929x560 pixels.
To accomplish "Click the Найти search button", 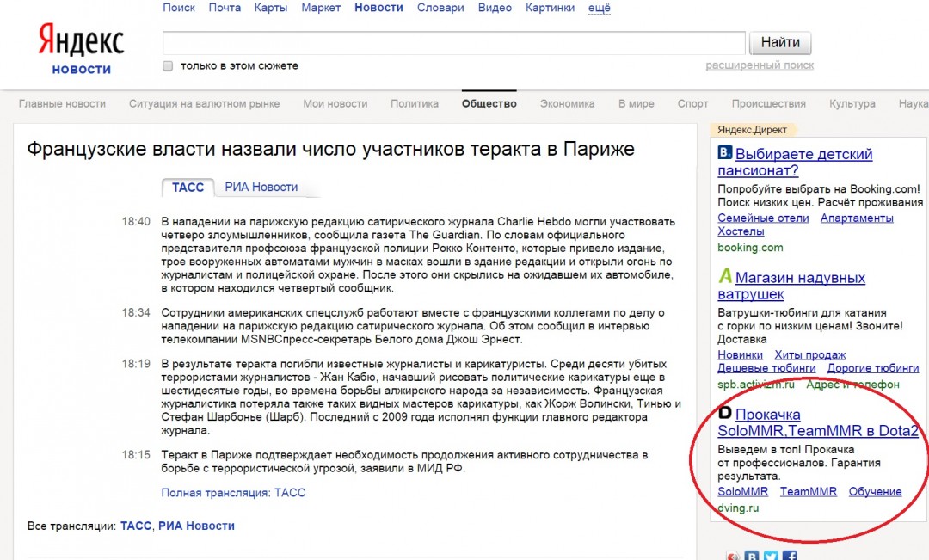I will click(779, 41).
